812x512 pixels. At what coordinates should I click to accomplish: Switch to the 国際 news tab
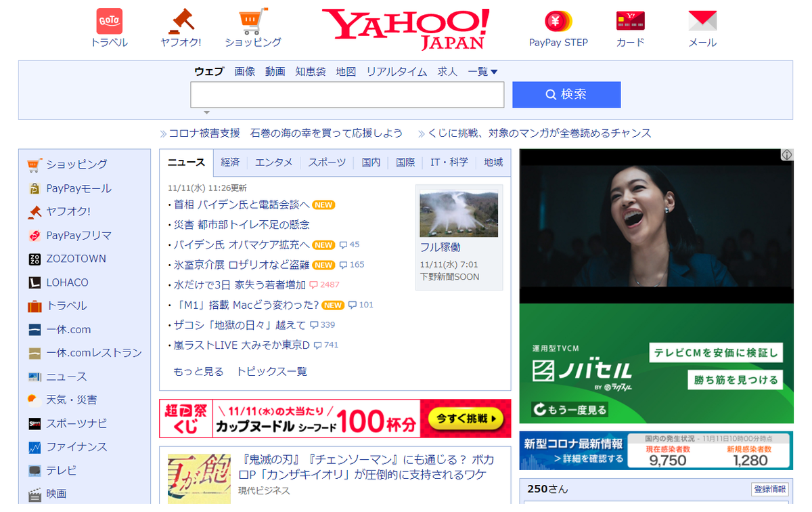click(x=405, y=163)
